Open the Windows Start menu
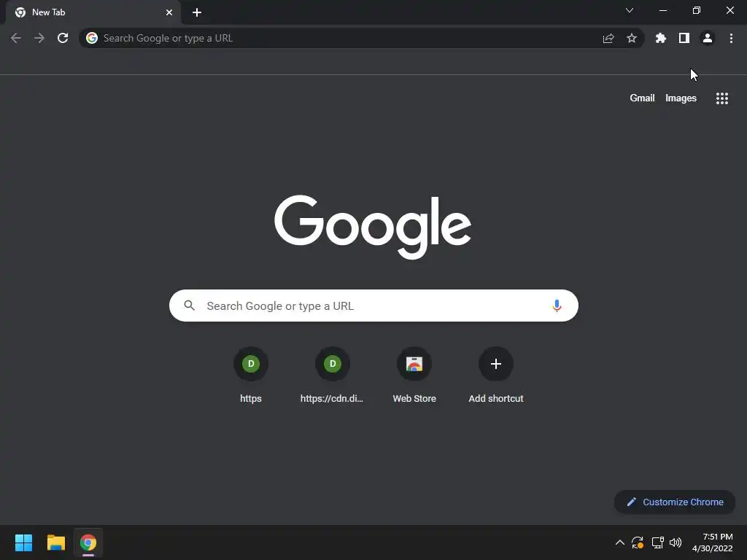747x560 pixels. [x=23, y=542]
